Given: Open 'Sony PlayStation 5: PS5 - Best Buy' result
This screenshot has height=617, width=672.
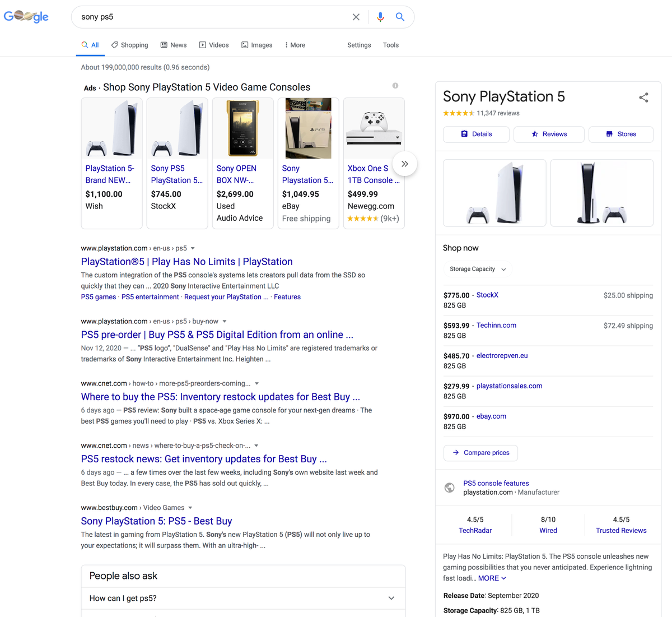Looking at the screenshot, I should click(156, 521).
